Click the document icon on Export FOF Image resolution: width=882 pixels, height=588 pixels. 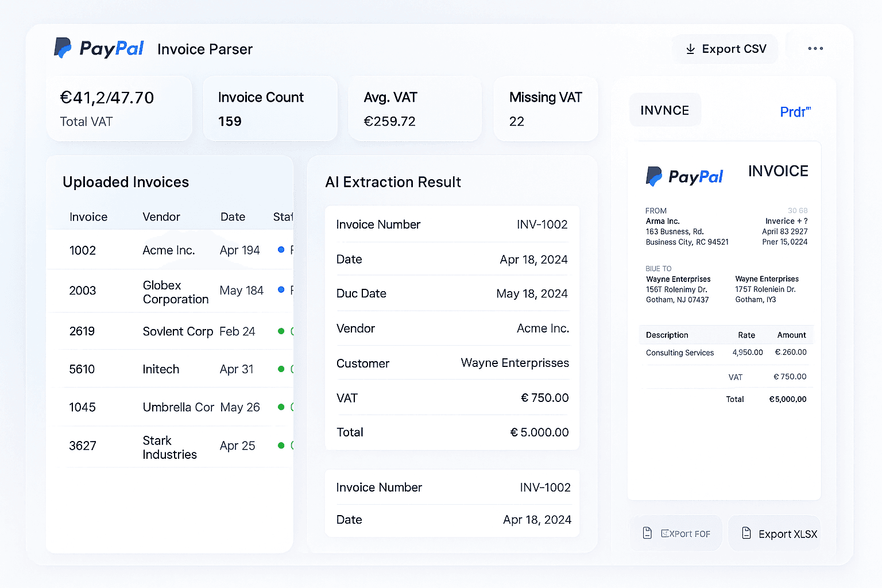[647, 533]
